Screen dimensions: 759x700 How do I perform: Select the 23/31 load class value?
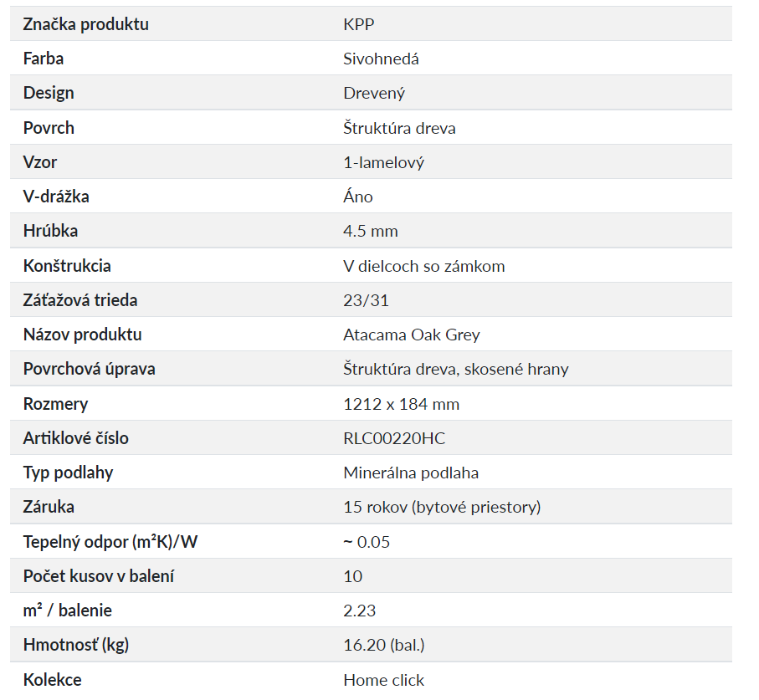click(x=366, y=300)
